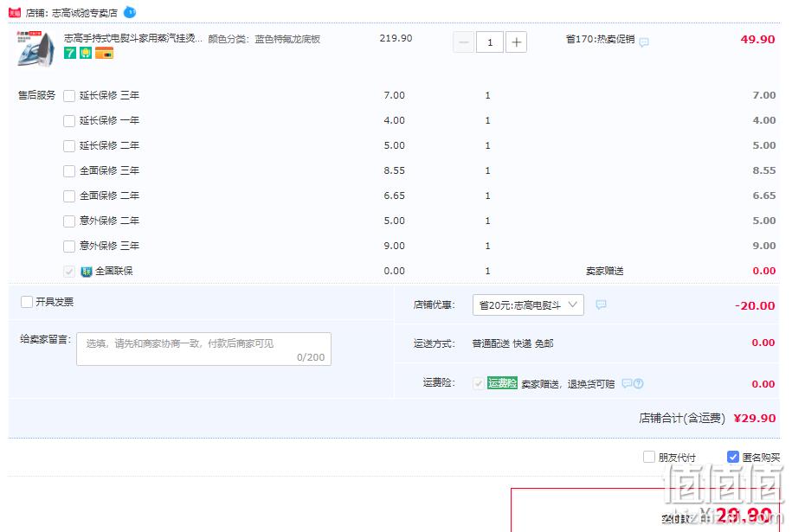Screen dimensions: 792x532
Task: Enable 开具发票 invoice checkbox
Action: [x=27, y=302]
